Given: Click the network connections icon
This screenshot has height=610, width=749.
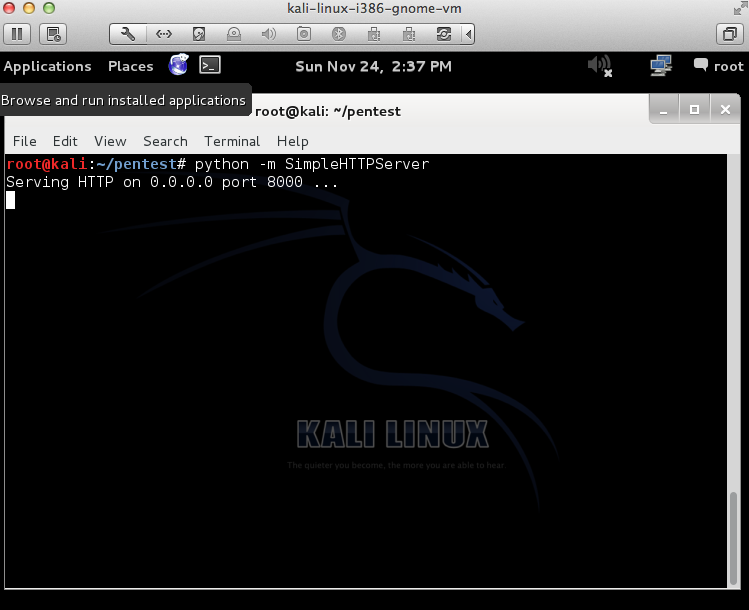Looking at the screenshot, I should [661, 65].
